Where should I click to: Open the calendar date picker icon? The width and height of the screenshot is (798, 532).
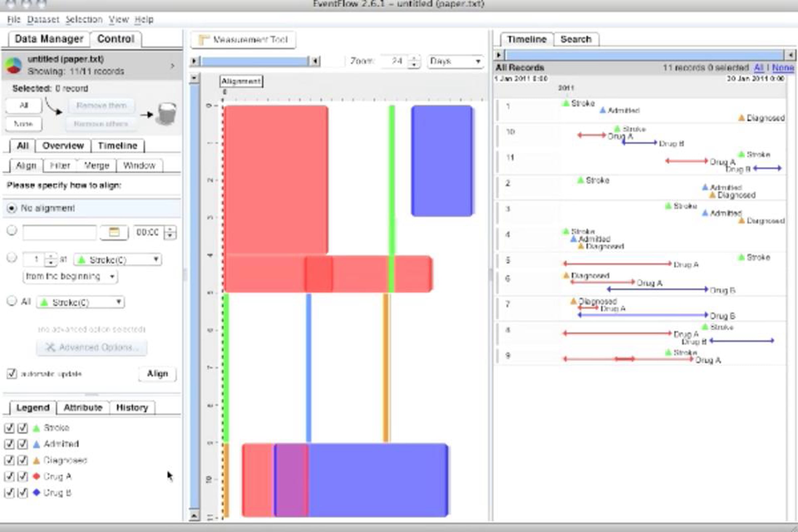(114, 232)
